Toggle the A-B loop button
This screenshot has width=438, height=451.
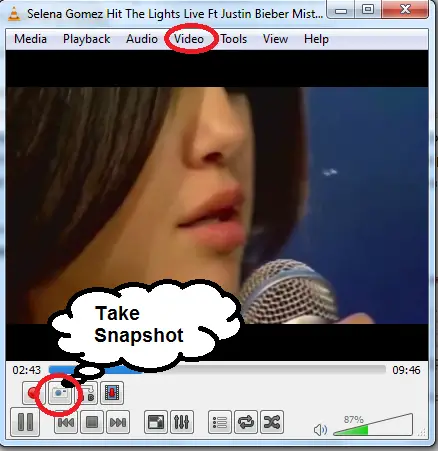point(88,393)
